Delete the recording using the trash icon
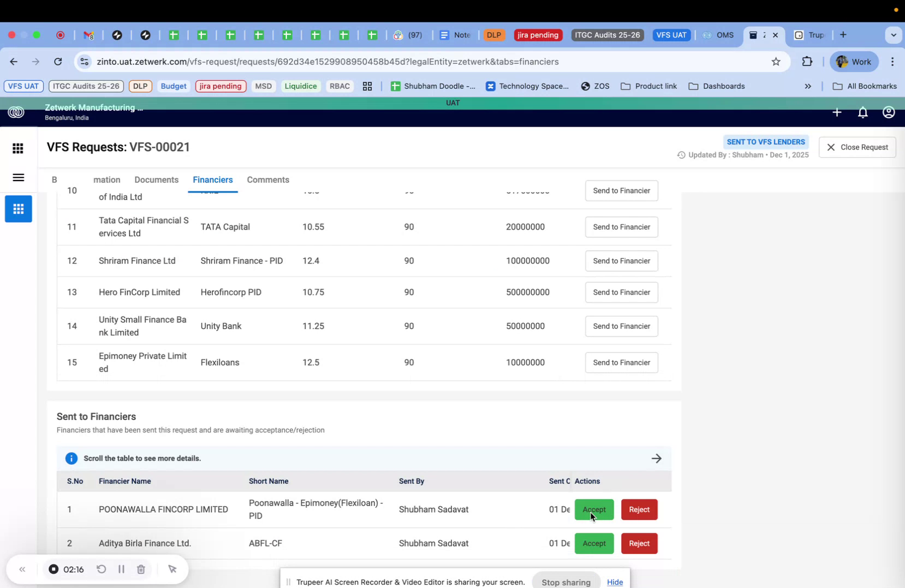 pyautogui.click(x=141, y=569)
